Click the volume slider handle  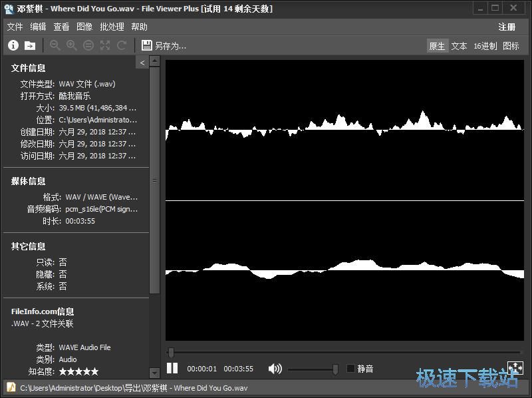(x=335, y=369)
